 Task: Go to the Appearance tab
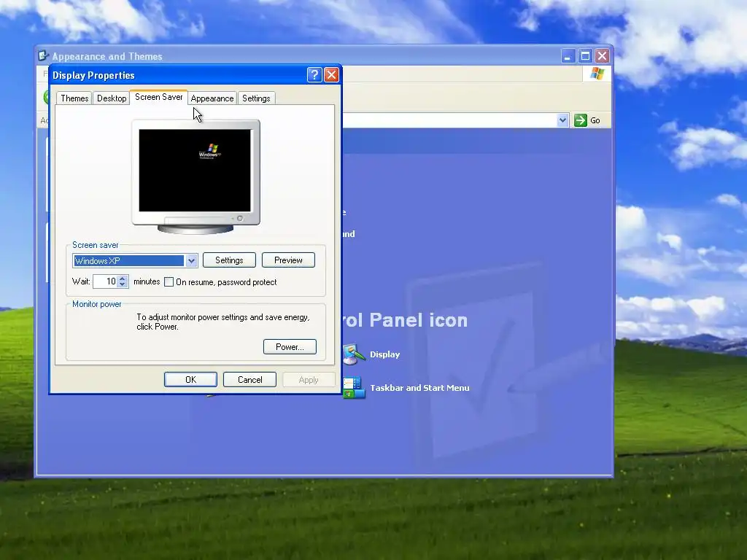[x=212, y=98]
